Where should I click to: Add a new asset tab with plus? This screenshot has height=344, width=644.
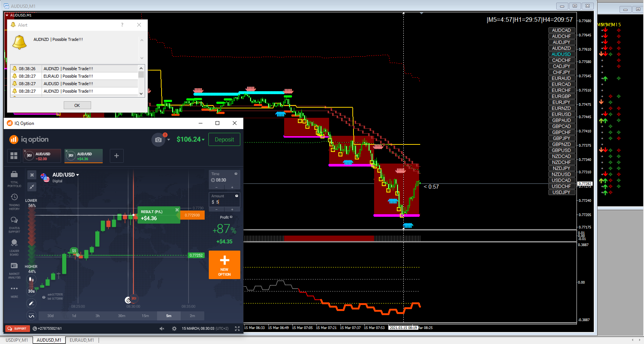[117, 156]
